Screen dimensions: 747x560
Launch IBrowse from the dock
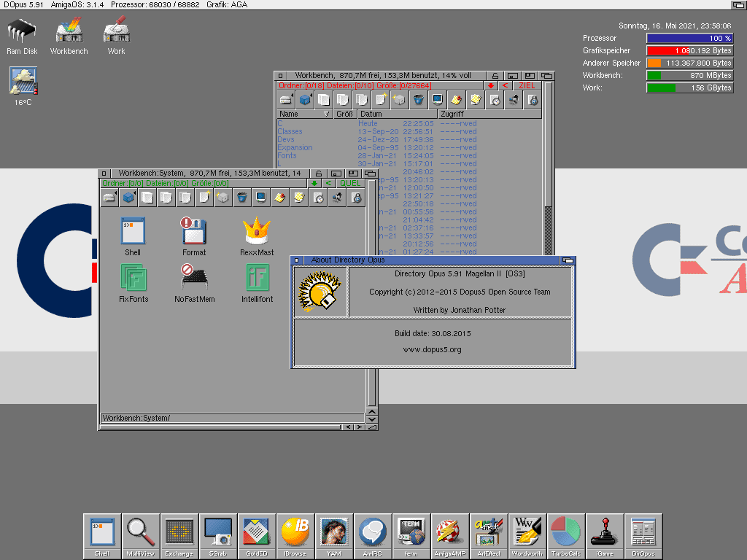click(x=295, y=536)
